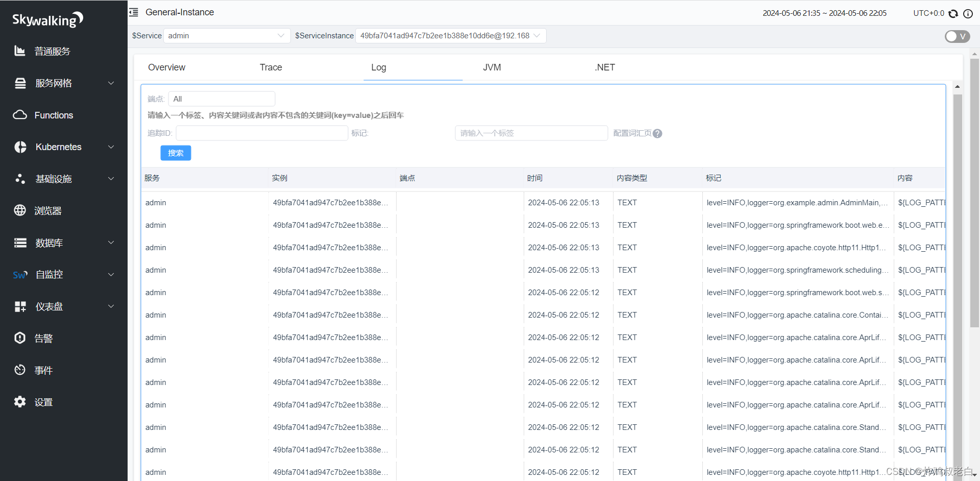
Task: Click the 实例 column header
Action: pyautogui.click(x=280, y=178)
